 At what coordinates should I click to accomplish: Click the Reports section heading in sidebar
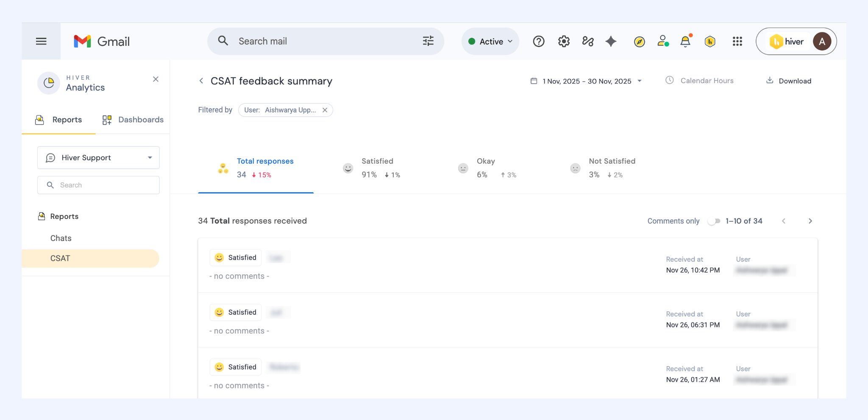click(58, 216)
